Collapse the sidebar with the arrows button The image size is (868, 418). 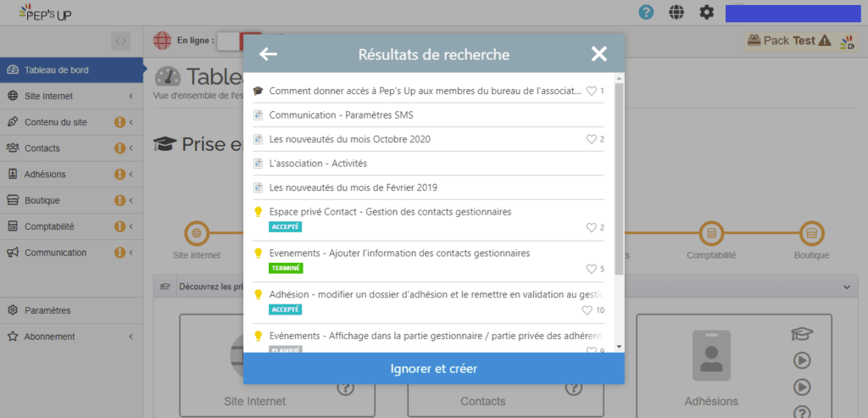click(x=121, y=40)
